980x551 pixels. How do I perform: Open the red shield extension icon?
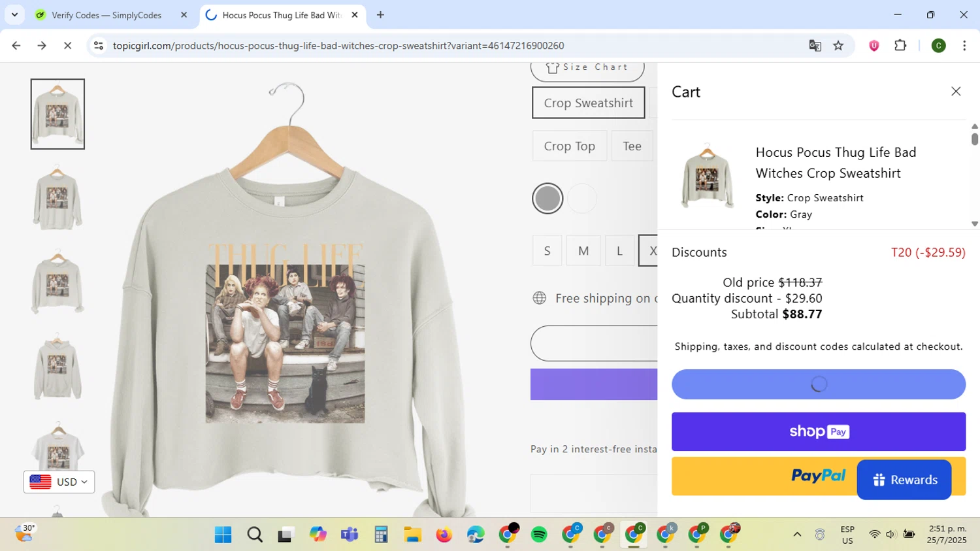(874, 46)
